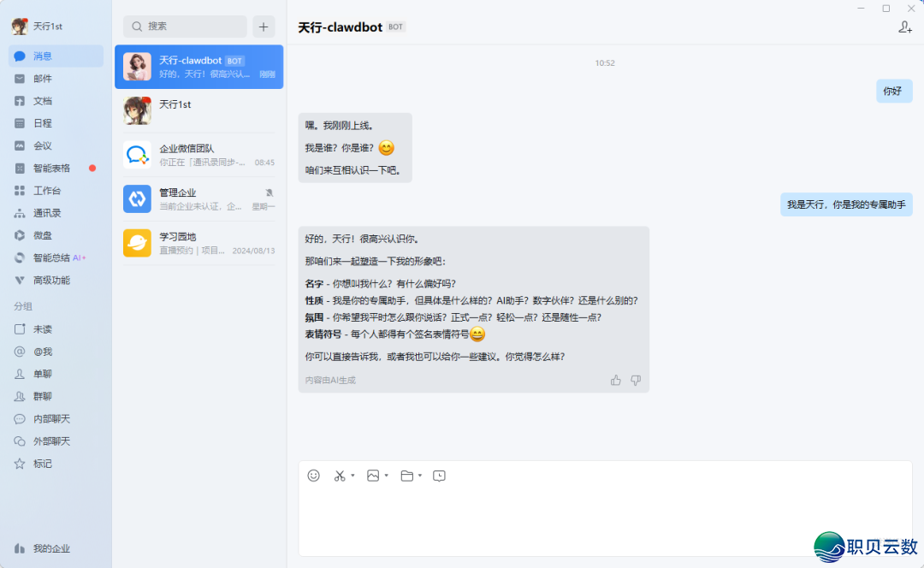Screen dimensions: 924x568
Task: Click the file folder icon to send a file
Action: 407,475
